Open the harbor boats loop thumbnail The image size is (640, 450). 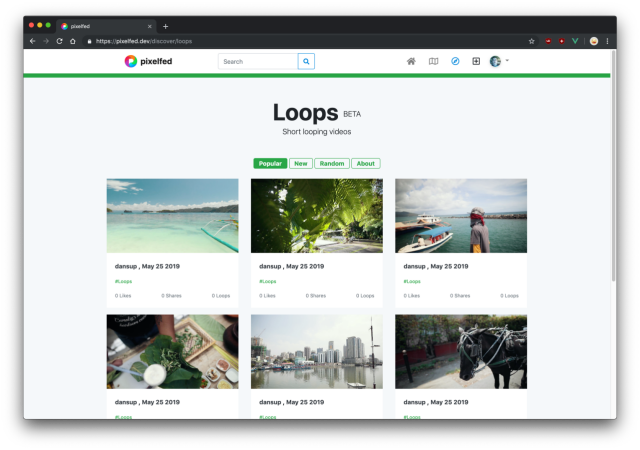461,216
